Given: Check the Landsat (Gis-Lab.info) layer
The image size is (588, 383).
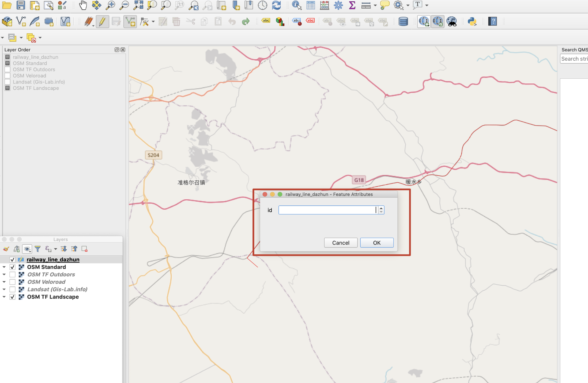Looking at the screenshot, I should (13, 289).
